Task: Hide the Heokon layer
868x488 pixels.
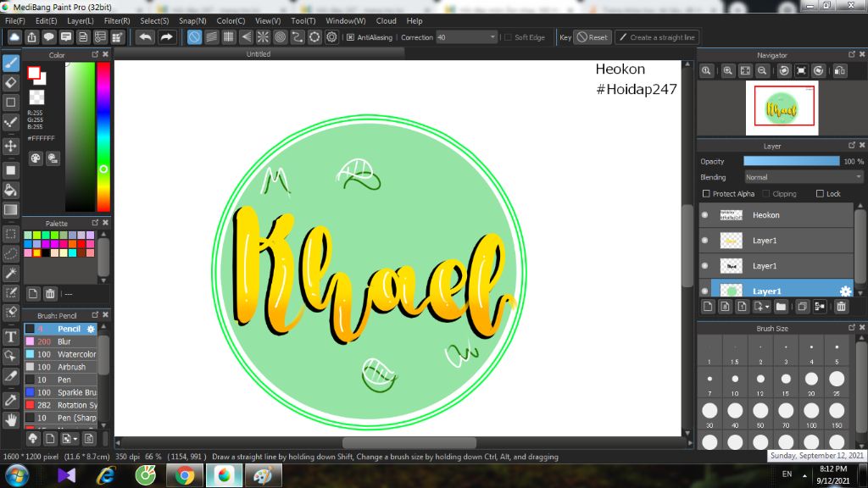Action: tap(704, 215)
